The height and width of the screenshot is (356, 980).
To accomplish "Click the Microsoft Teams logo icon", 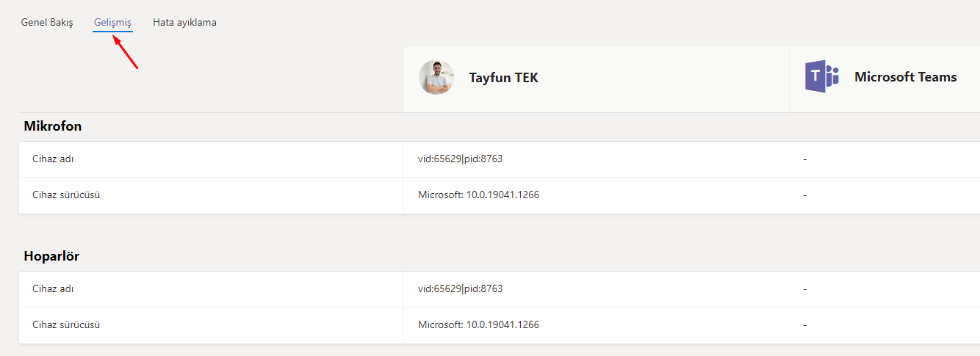I will [822, 77].
